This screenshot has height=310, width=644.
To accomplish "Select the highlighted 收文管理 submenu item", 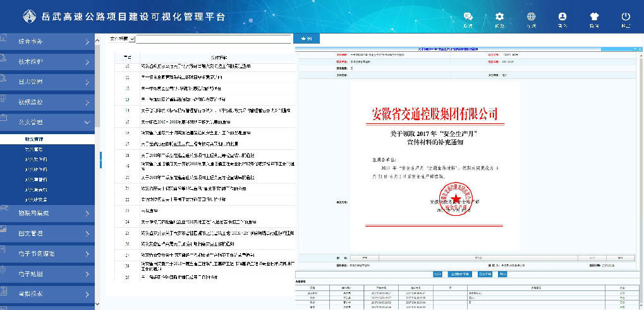I will 47,139.
